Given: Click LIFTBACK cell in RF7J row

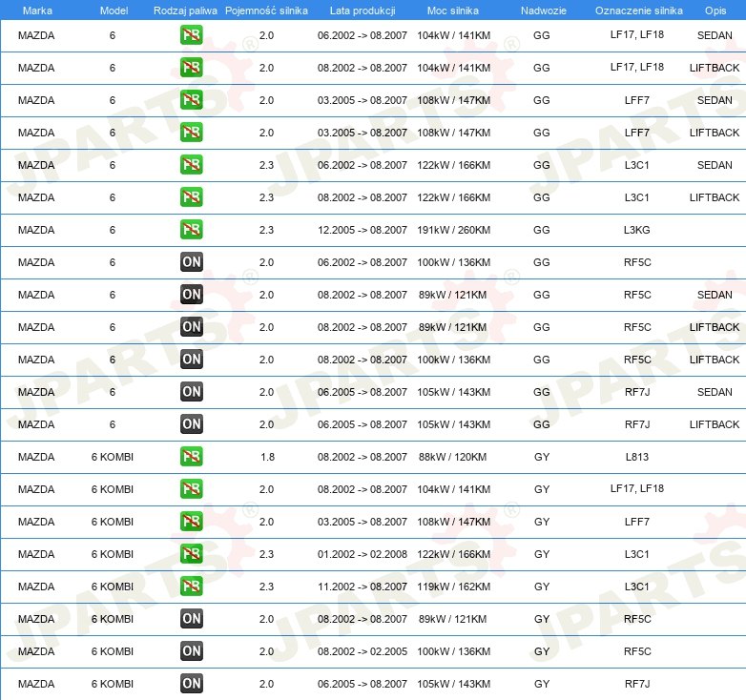Looking at the screenshot, I should (715, 424).
